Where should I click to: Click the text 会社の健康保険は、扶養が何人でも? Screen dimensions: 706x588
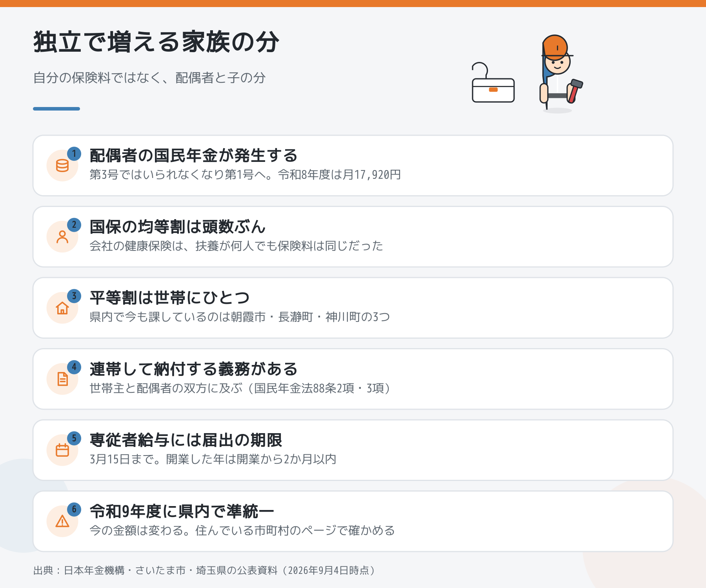click(x=237, y=246)
